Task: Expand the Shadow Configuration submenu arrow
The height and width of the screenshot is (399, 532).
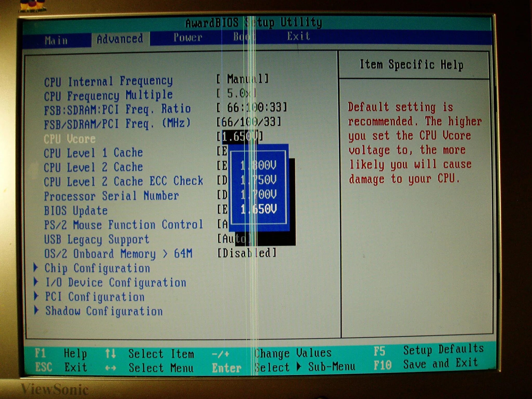Action: (x=36, y=310)
